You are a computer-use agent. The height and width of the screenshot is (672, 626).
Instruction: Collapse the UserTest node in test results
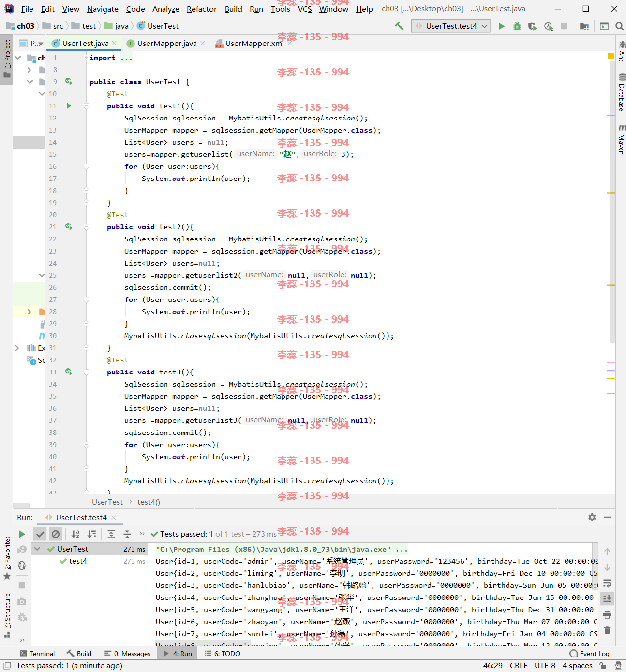tap(37, 549)
